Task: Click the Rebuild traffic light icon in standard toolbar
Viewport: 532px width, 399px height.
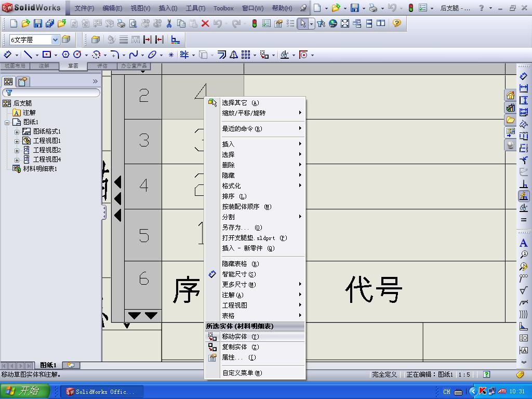Action: click(254, 23)
